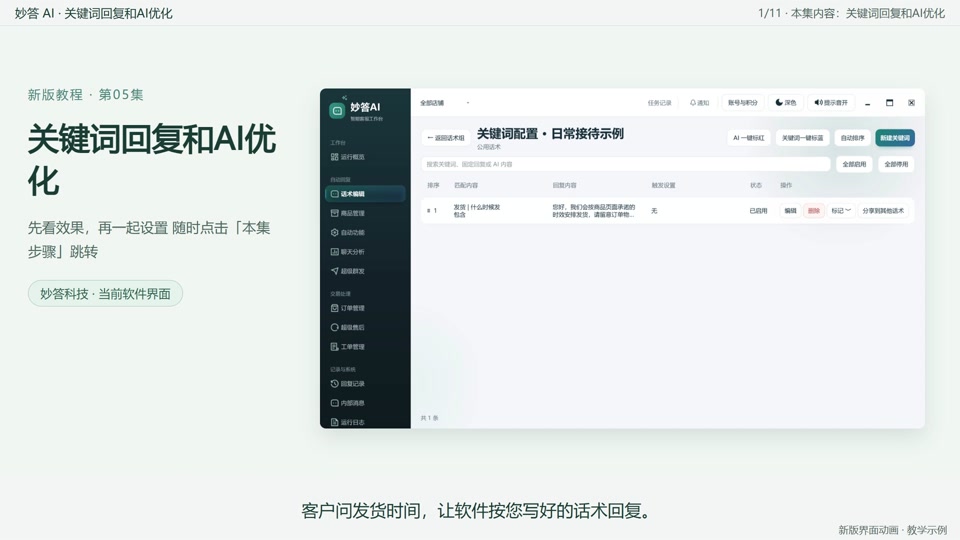Click the 匹配内容 column header
Screen dimensions: 960x540
click(465, 185)
